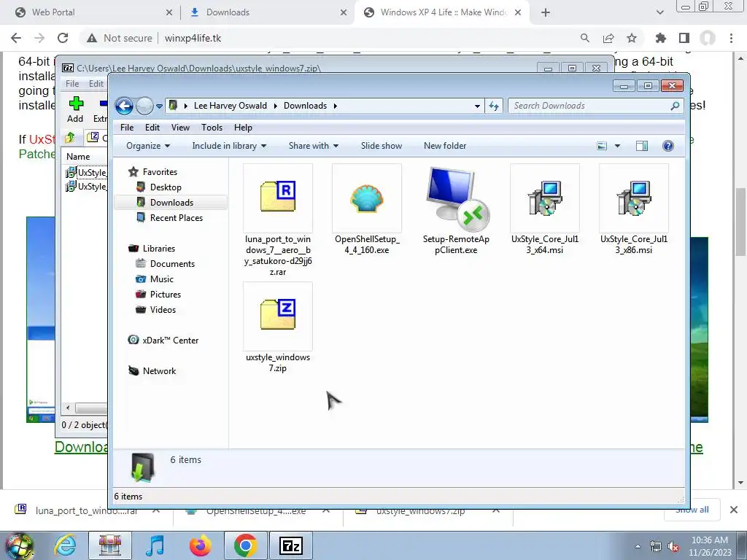Select the uxstyle_windows7.zip archive
This screenshot has height=560, width=747.
tap(278, 327)
